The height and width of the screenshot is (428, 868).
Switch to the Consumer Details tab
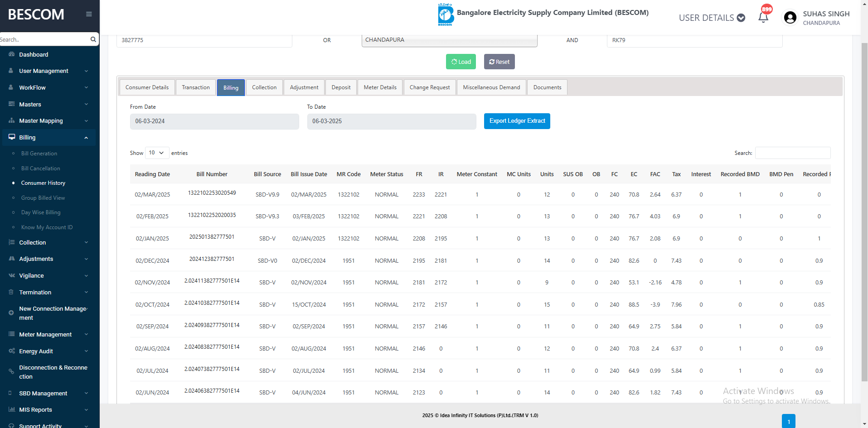tap(147, 87)
